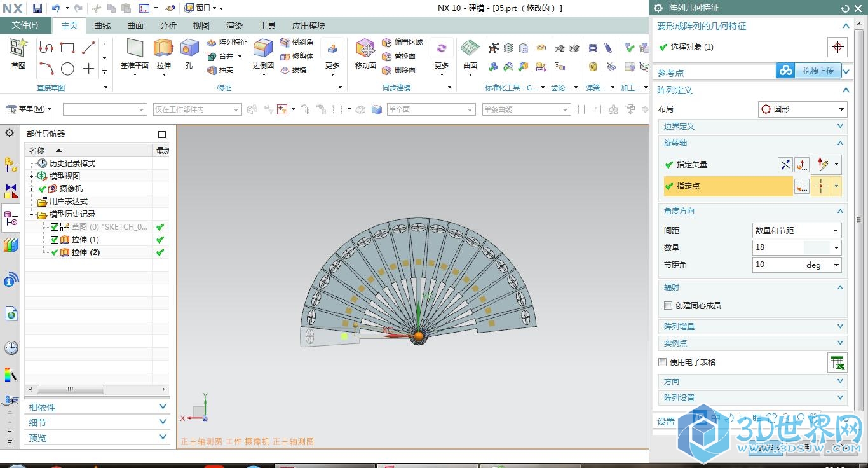Open the history clock sidebar tab

(x=11, y=348)
